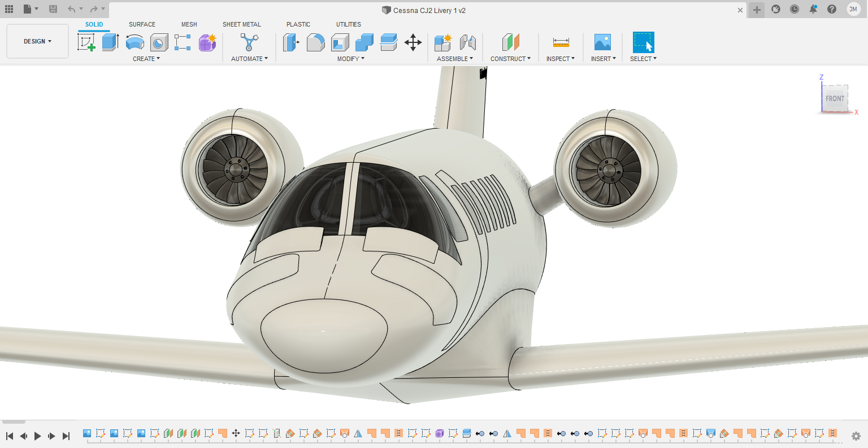Select the Press Pull tool

click(x=291, y=42)
